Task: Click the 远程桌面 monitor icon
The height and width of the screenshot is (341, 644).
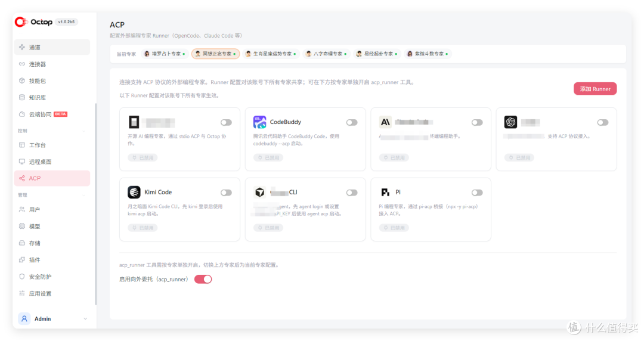Action: click(x=22, y=162)
